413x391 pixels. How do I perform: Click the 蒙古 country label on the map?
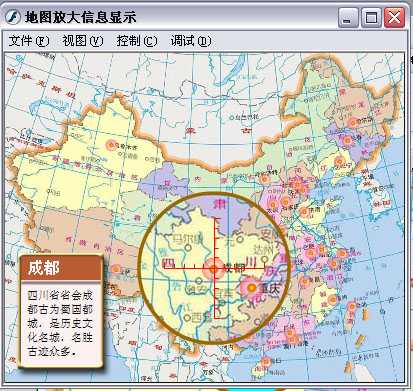coord(218,131)
